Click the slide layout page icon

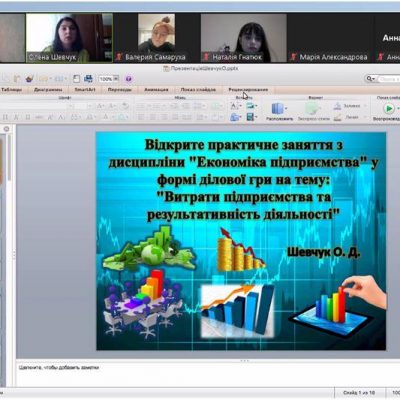pyautogui.click(x=76, y=79)
